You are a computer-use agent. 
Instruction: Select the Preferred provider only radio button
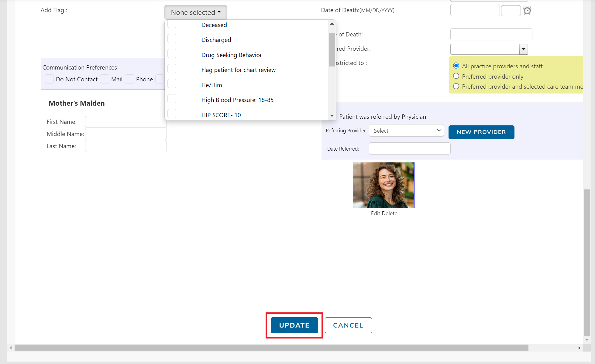pos(456,76)
